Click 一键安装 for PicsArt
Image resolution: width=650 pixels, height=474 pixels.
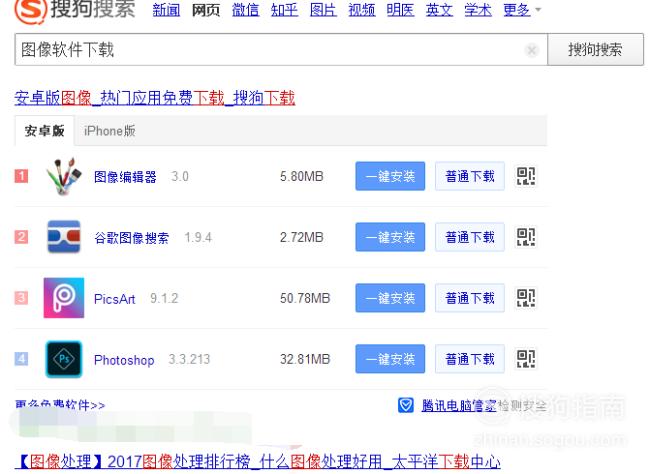390,298
